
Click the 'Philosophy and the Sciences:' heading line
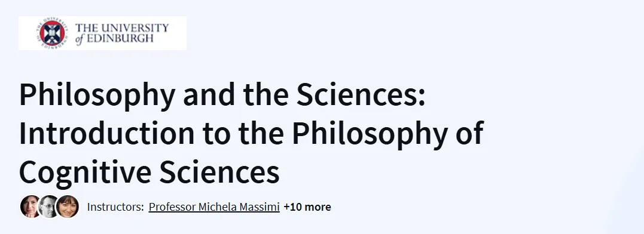[222, 96]
